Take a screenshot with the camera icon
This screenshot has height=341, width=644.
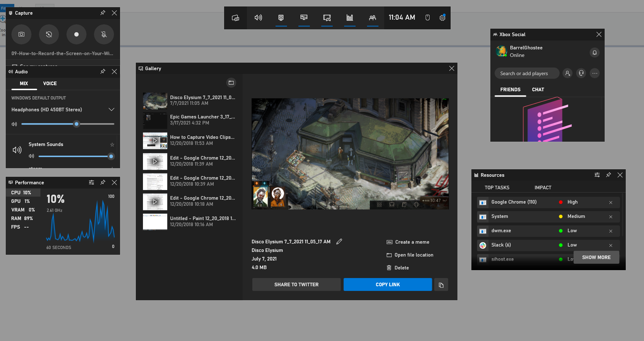tap(21, 34)
